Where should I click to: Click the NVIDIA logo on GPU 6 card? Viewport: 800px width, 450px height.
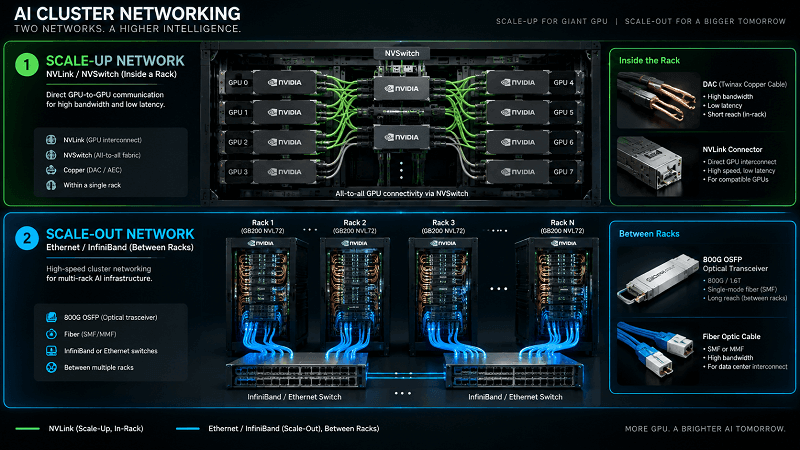point(518,142)
